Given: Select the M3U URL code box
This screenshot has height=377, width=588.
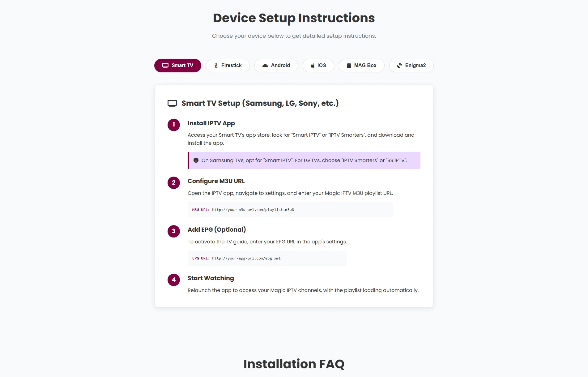Looking at the screenshot, I should 290,209.
